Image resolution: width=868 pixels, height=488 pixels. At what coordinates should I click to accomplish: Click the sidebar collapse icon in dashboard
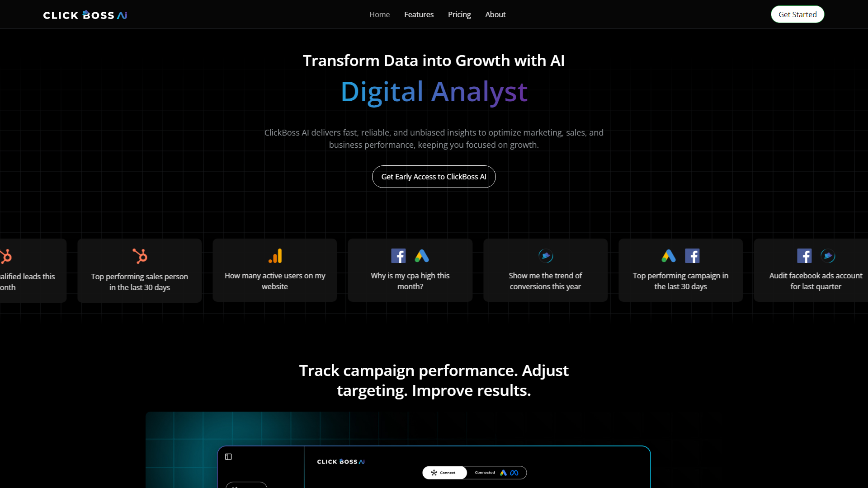(x=229, y=457)
